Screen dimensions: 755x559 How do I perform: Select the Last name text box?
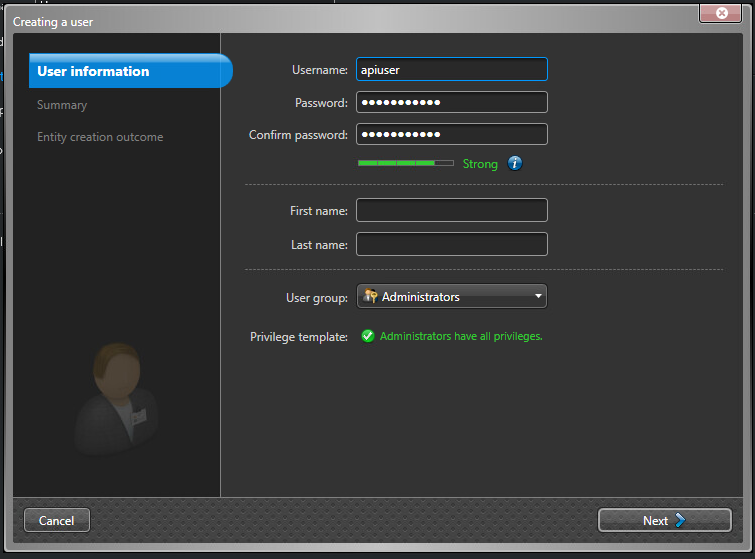tap(452, 244)
